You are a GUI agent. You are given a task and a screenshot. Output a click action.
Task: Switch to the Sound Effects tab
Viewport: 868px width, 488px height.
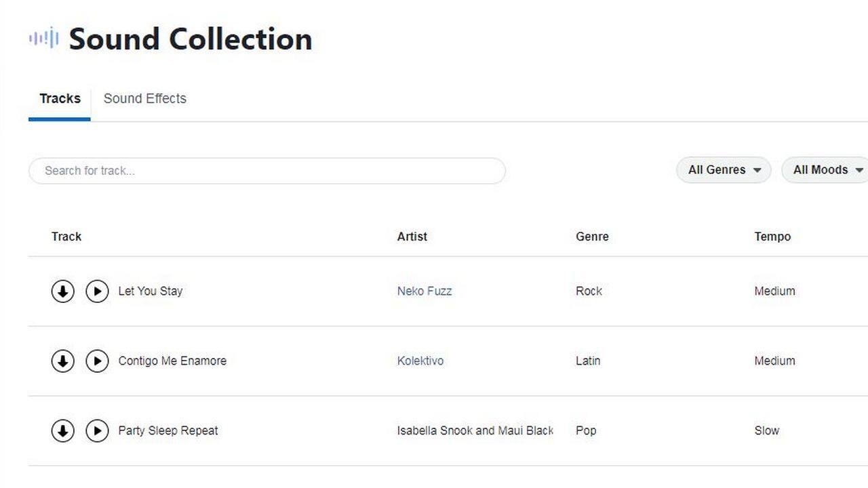click(144, 98)
